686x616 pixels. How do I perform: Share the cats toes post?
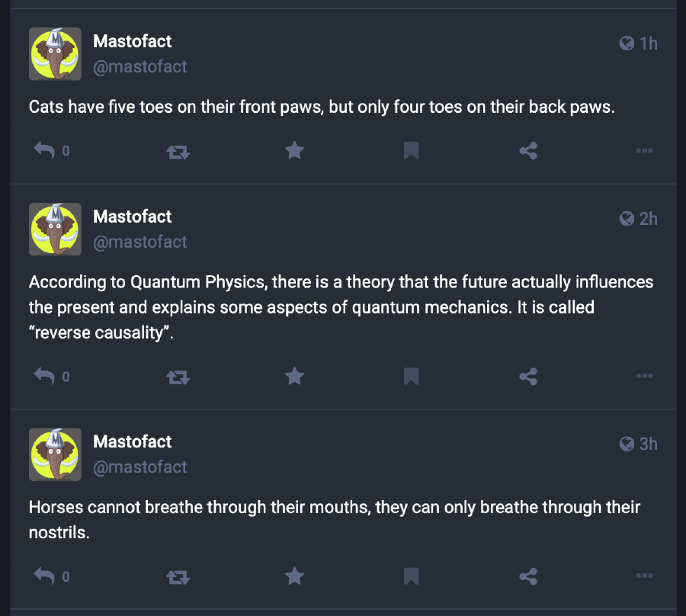(528, 150)
